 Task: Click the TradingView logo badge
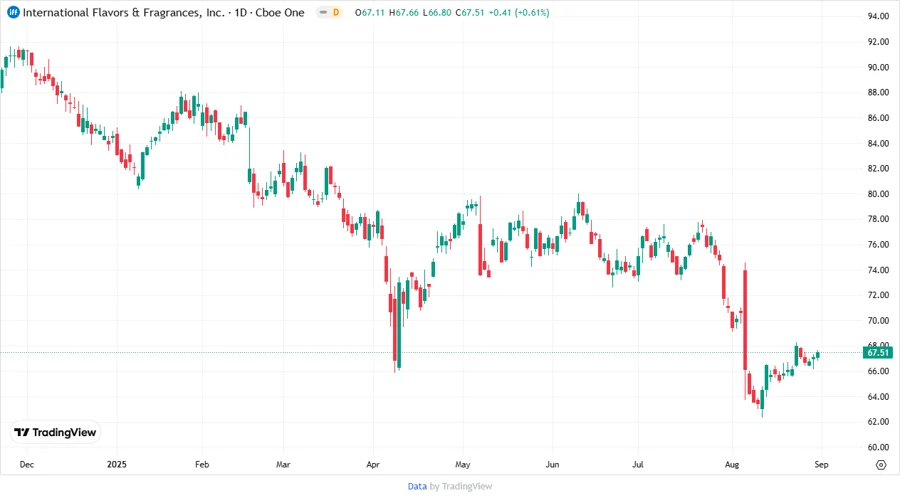56,432
